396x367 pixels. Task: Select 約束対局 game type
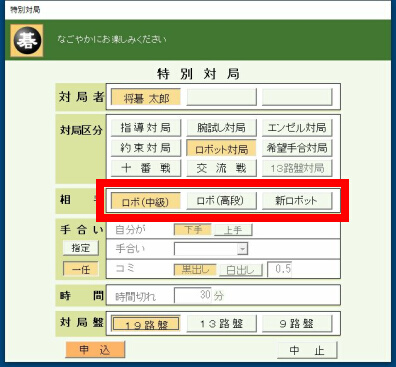(146, 148)
